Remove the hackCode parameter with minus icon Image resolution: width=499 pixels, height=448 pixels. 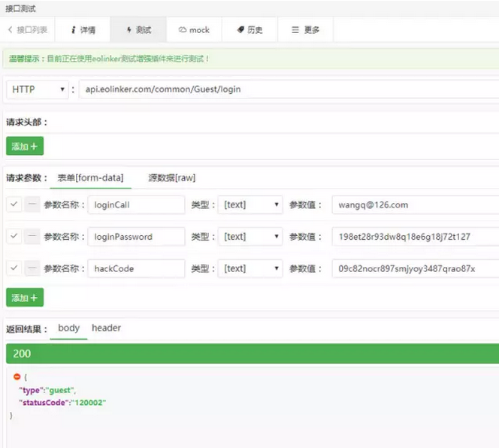pos(32,268)
